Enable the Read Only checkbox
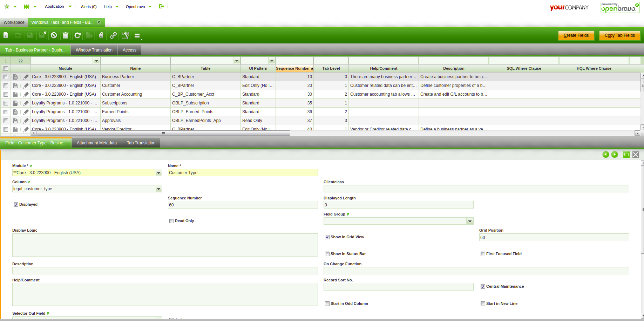 (171, 221)
